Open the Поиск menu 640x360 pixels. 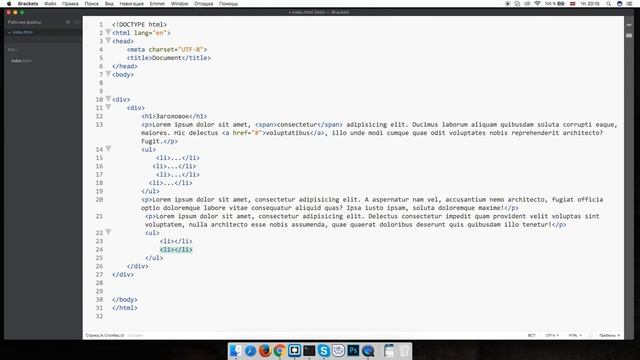coord(91,4)
